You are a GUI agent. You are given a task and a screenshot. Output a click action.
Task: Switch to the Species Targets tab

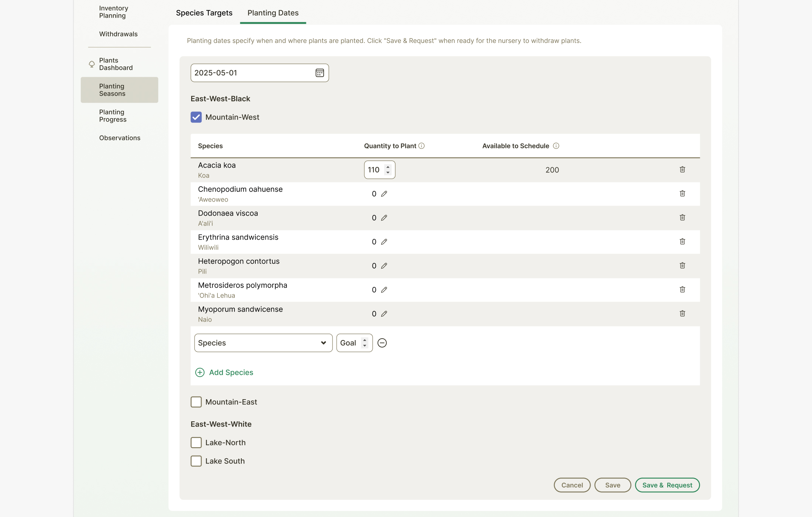pyautogui.click(x=204, y=13)
